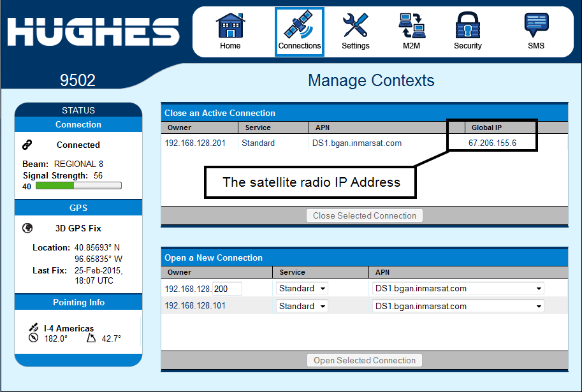Click the compass azimuth icon

[x=34, y=338]
